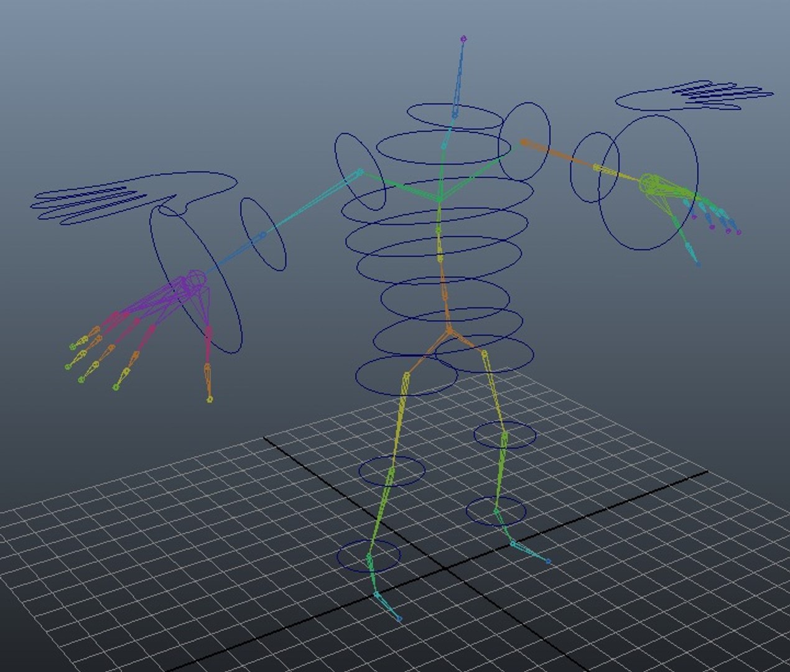The height and width of the screenshot is (672, 790).
Task: Select the purple joint at the head tip
Action: click(463, 39)
